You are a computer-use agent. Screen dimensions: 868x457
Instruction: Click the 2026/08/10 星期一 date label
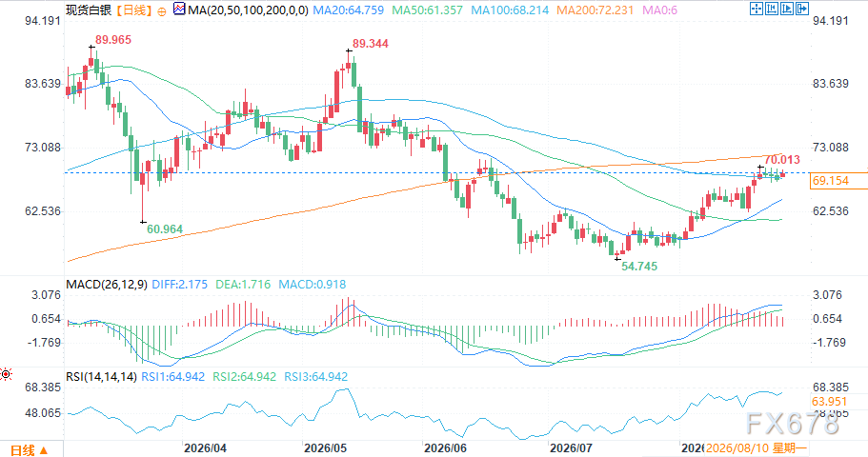pos(757,448)
